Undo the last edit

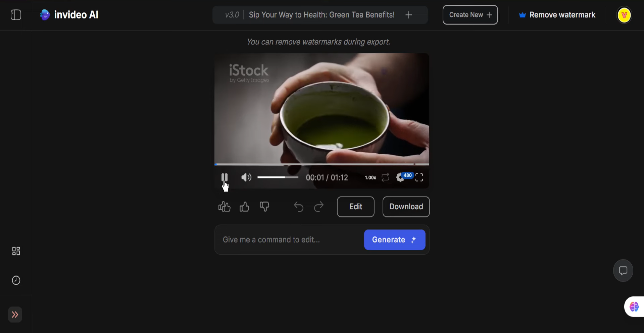point(298,207)
